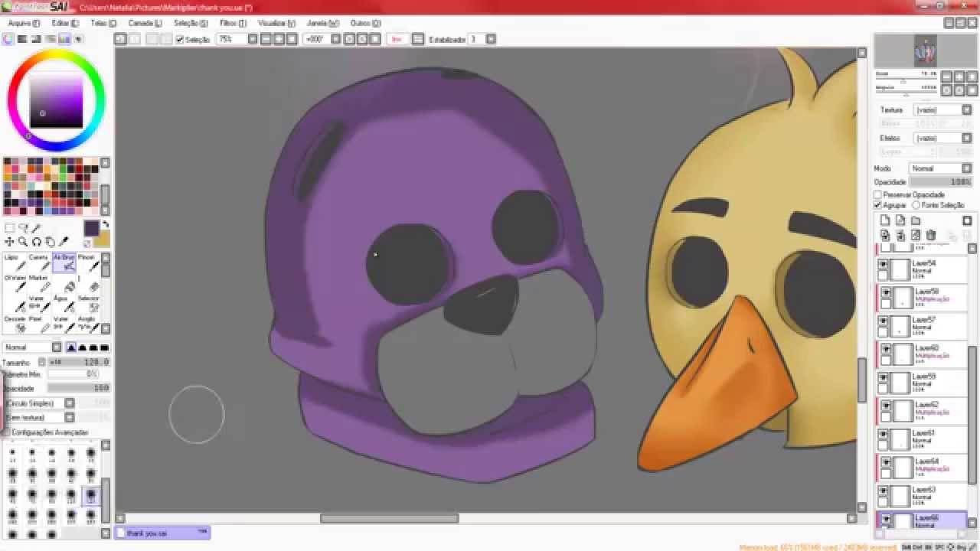Select the Fonte Seleção radio option

(916, 205)
